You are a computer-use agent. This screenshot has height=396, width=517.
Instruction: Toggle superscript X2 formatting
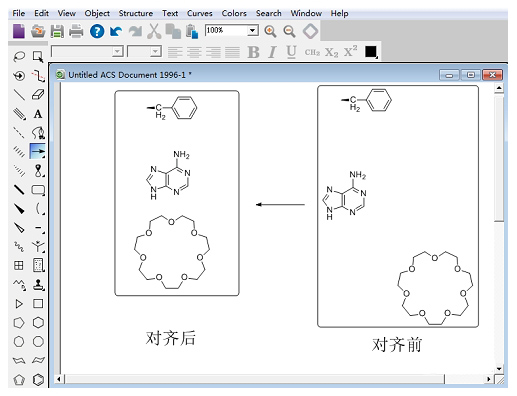350,51
